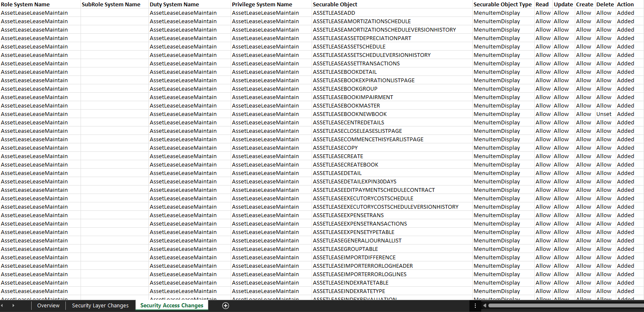Click the horizontal scrollbar left arrow
This screenshot has height=312, width=644.
(485, 306)
